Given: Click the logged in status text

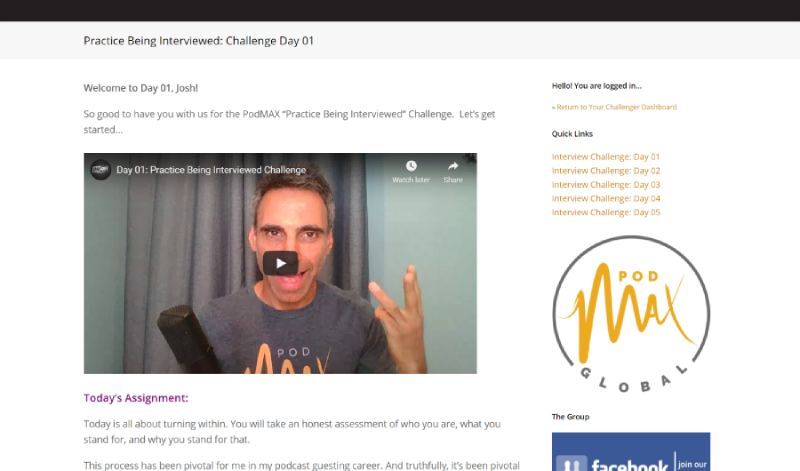Looking at the screenshot, I should 596,86.
